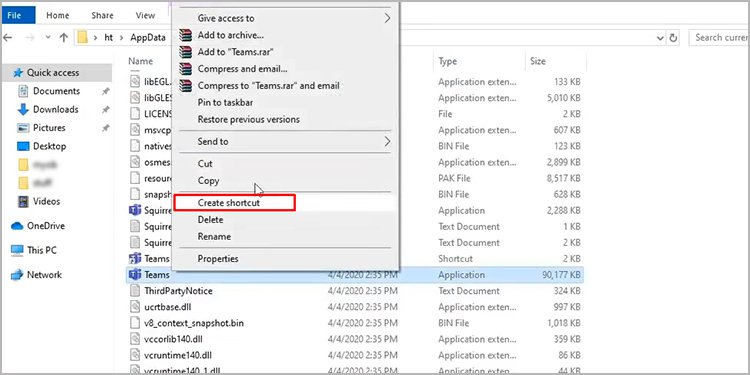This screenshot has width=750, height=375.
Task: Open the address bar history dropdown
Action: click(x=660, y=38)
